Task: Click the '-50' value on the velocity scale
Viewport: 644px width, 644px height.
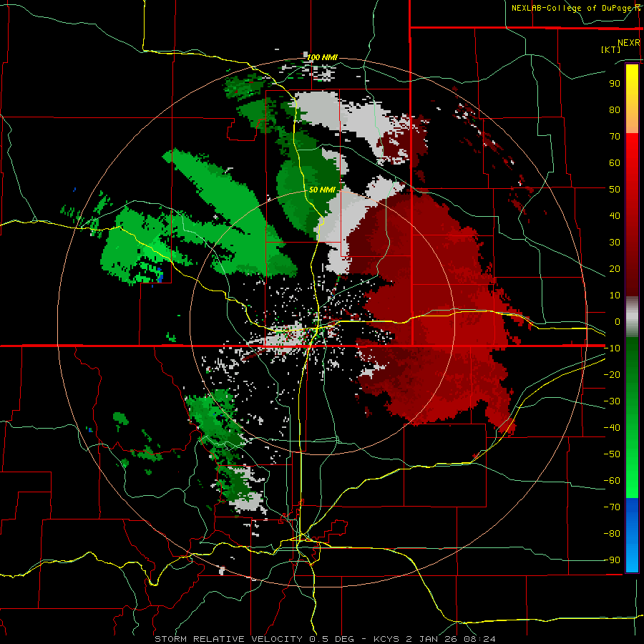Action: coord(613,454)
